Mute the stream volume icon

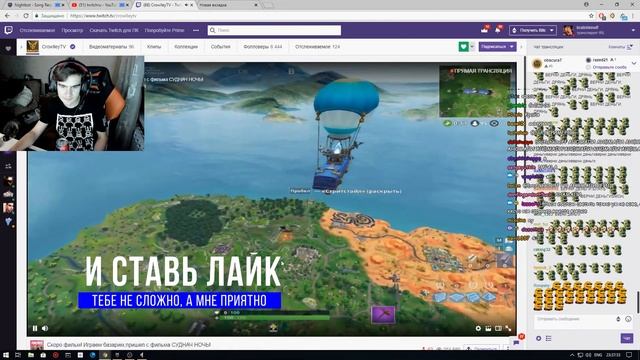(x=45, y=328)
